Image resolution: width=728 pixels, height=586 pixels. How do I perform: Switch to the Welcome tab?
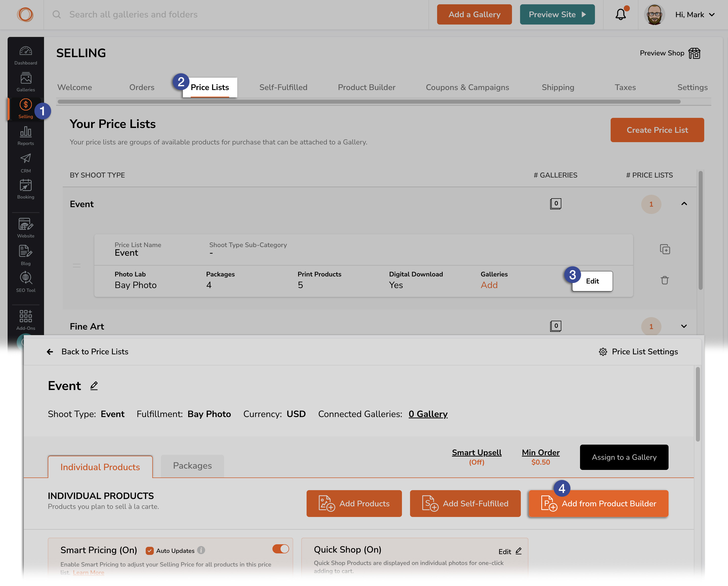pos(75,88)
